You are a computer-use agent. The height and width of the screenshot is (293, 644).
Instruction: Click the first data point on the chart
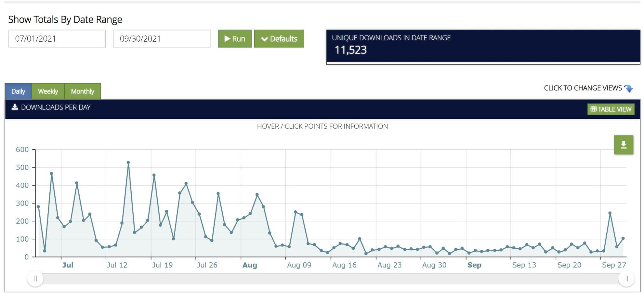coord(38,207)
